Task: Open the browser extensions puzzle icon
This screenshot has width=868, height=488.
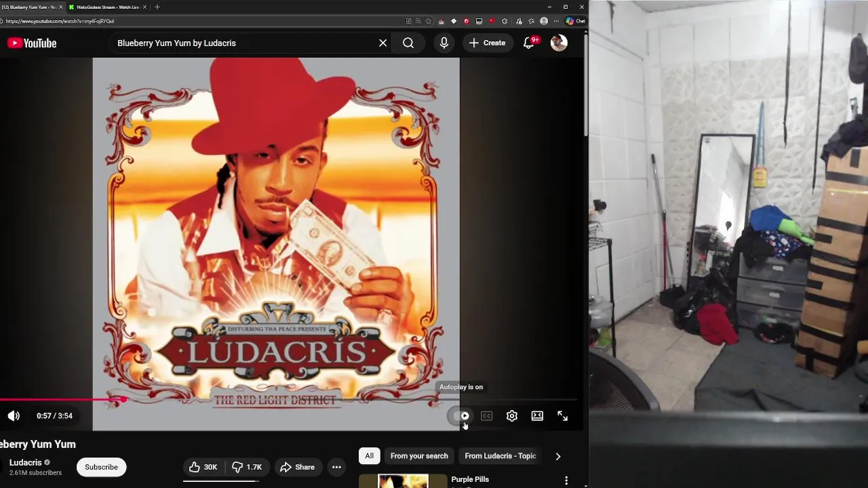Action: 505,21
